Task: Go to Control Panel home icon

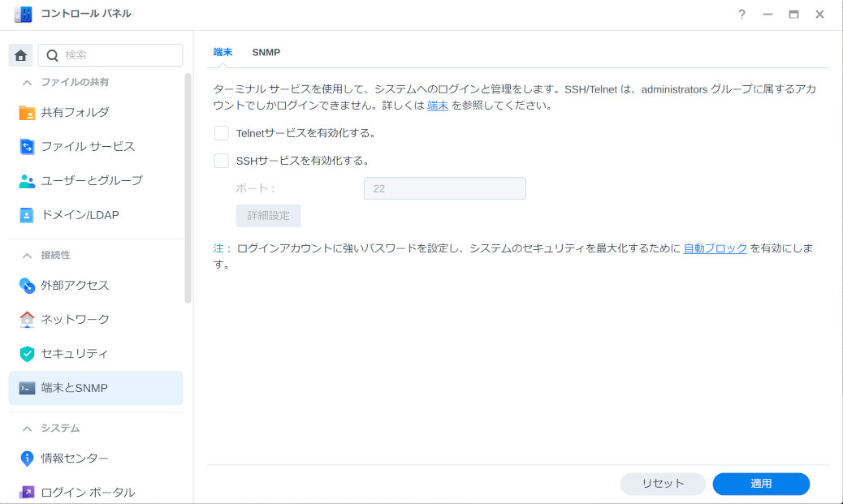Action: tap(20, 55)
